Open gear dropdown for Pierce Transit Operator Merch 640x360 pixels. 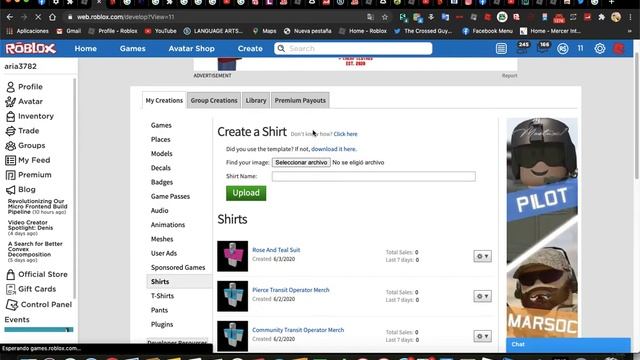click(x=482, y=296)
